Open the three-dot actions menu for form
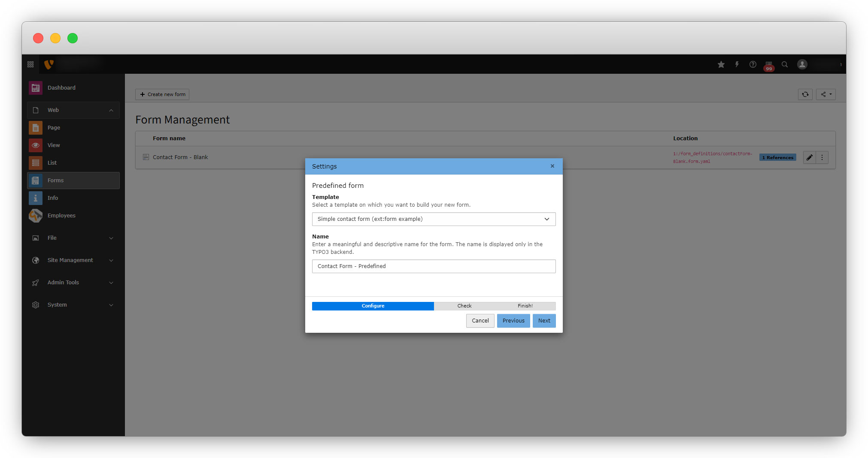Viewport: 868px width, 458px height. point(822,157)
